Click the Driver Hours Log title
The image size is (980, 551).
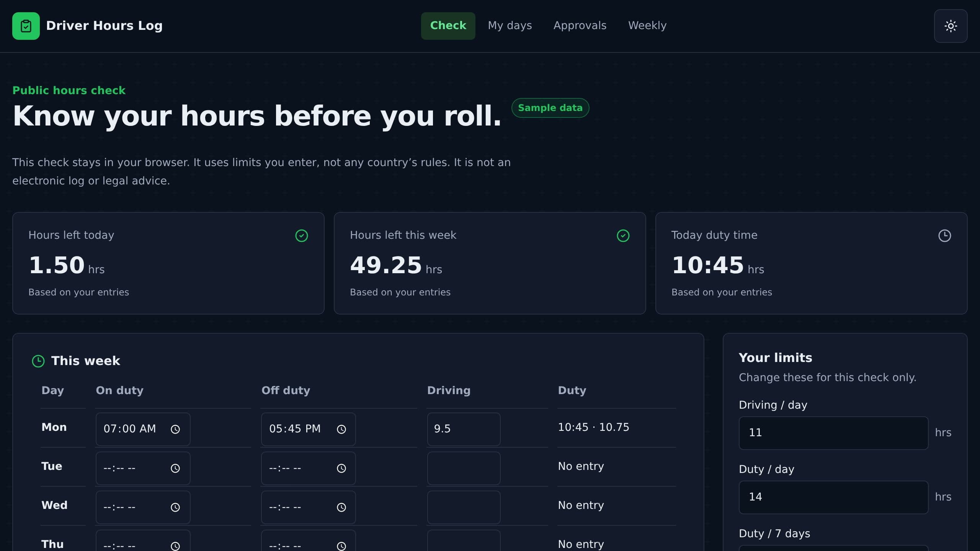pos(104,26)
